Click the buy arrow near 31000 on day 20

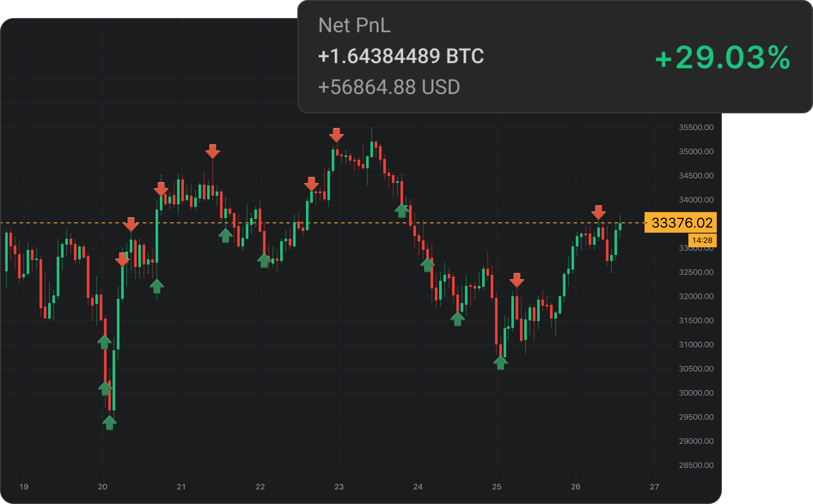[x=104, y=342]
